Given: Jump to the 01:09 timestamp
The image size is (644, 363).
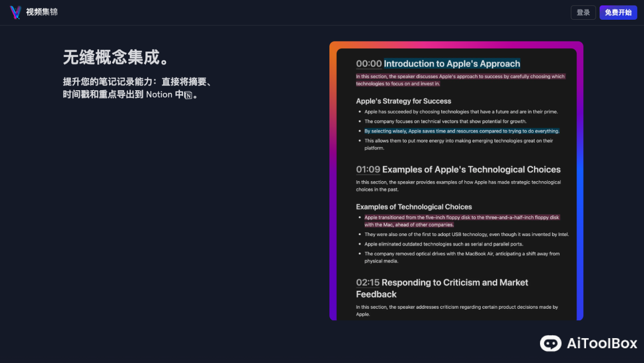Looking at the screenshot, I should pyautogui.click(x=368, y=170).
